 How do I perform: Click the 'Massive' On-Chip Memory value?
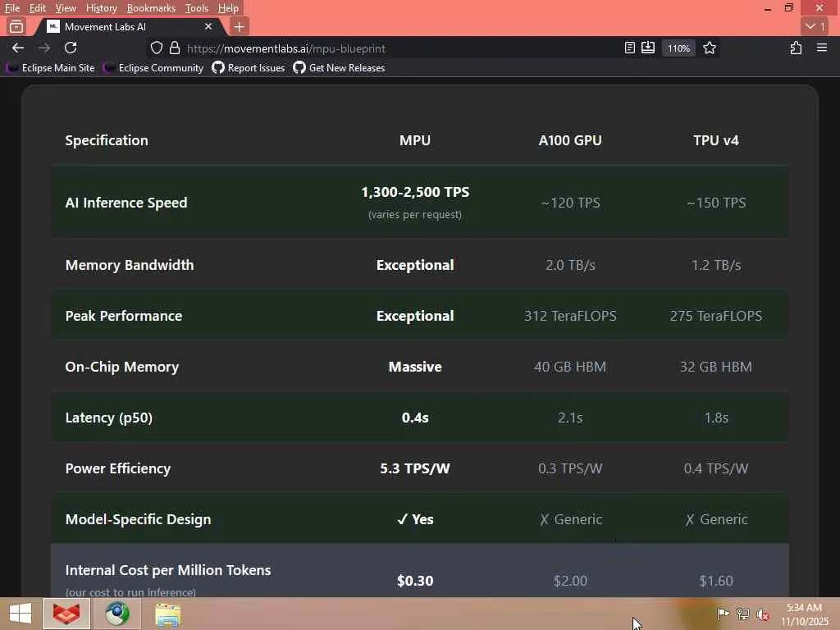coord(414,367)
